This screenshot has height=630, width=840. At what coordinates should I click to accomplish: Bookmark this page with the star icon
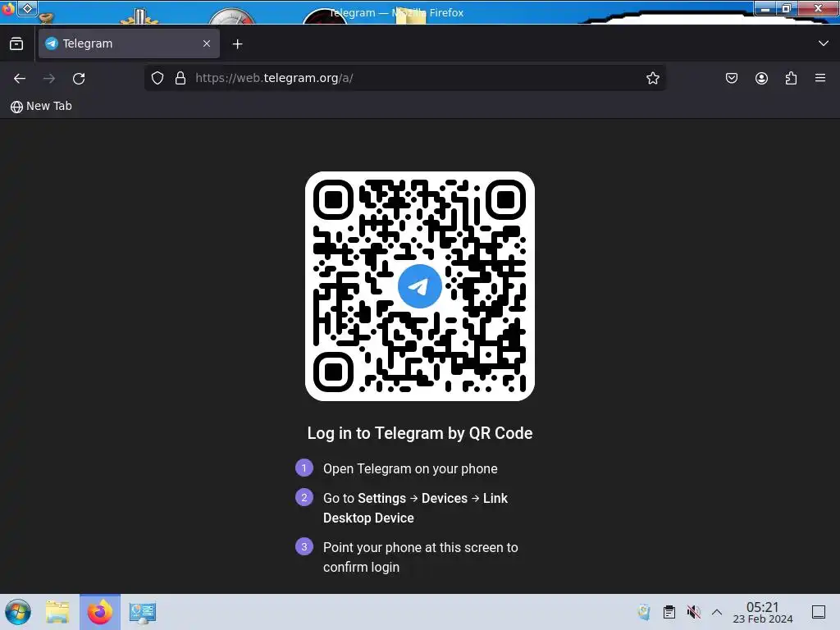(x=652, y=78)
